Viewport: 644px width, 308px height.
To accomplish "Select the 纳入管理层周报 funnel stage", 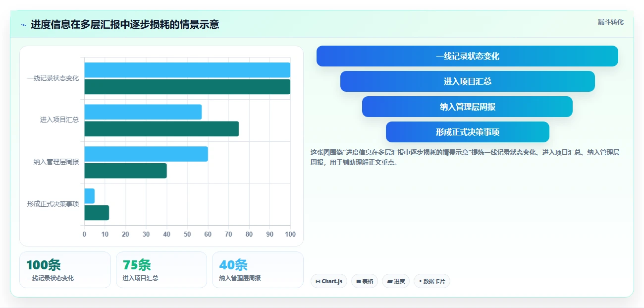I will click(x=467, y=107).
